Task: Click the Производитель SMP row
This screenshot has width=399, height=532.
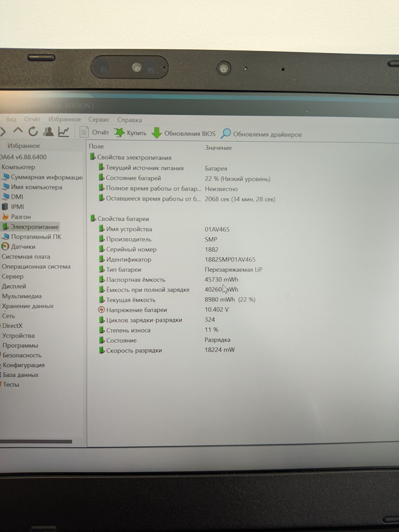Action: 158,239
